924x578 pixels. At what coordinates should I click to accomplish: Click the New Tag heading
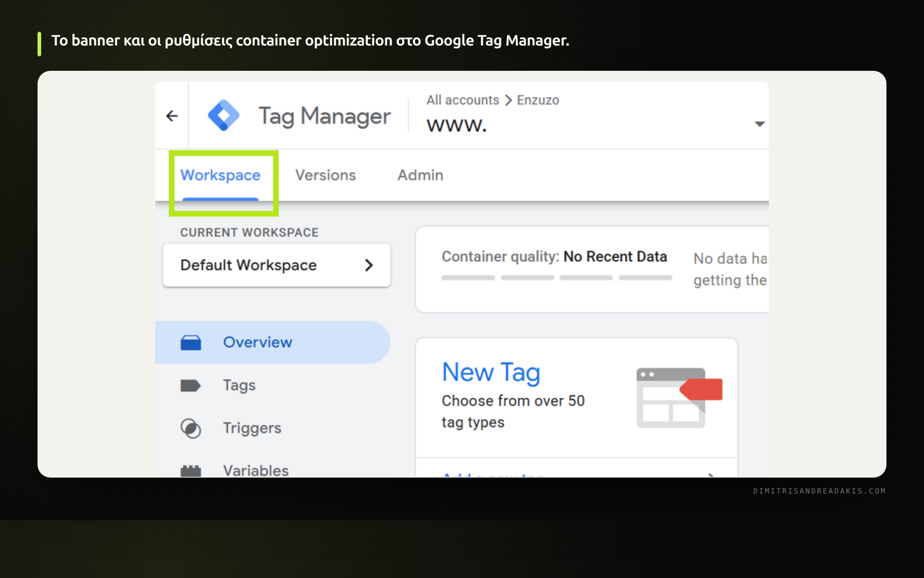pos(491,372)
